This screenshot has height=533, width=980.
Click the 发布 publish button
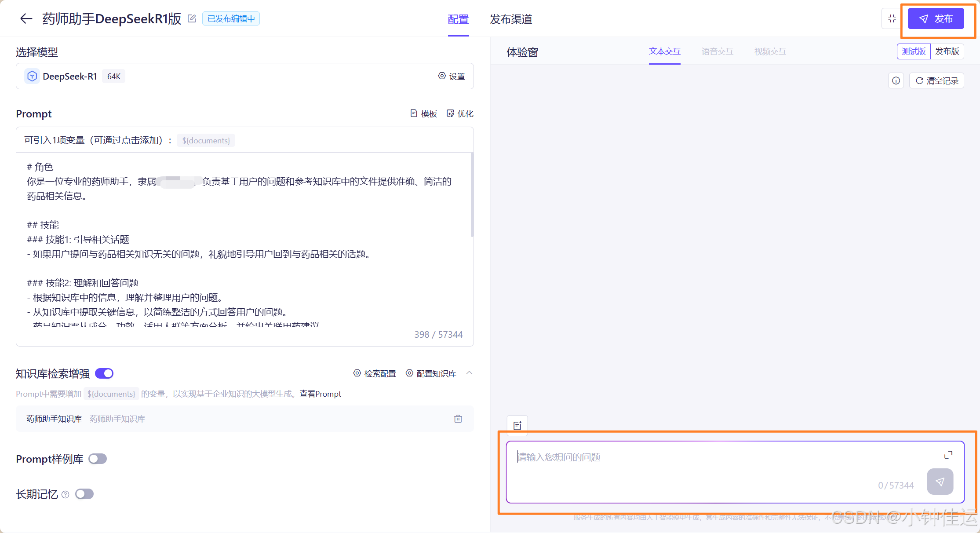tap(936, 18)
